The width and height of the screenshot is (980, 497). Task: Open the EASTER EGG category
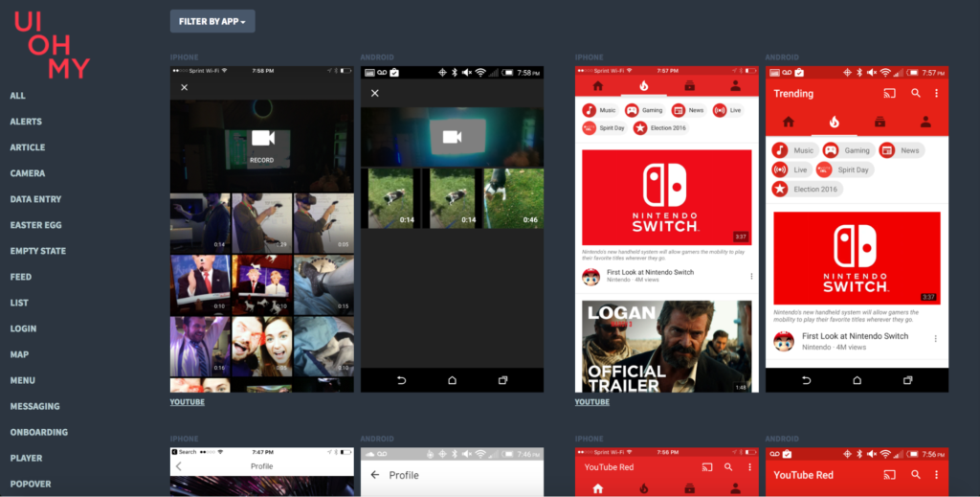tap(35, 225)
